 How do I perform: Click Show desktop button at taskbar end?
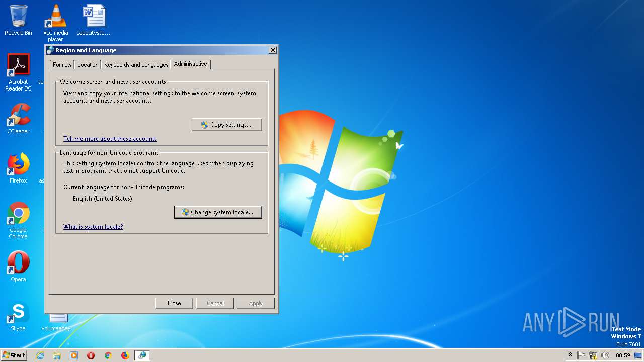coord(638,355)
